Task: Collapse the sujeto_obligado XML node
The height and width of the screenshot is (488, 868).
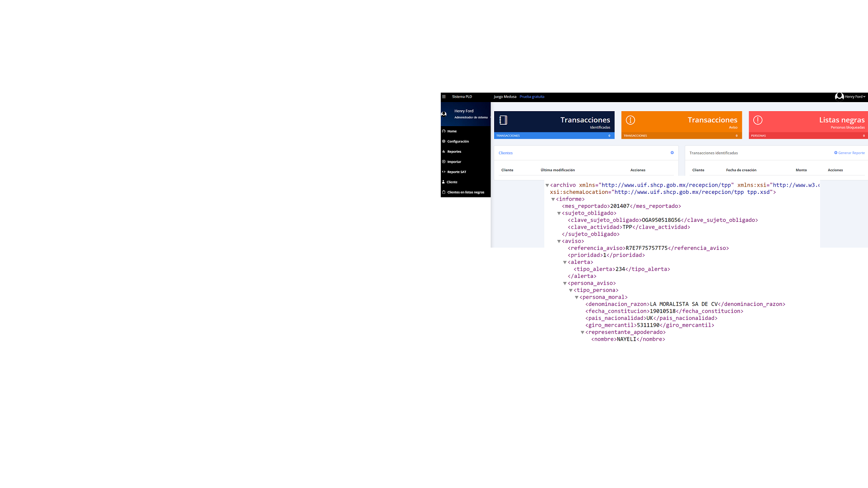Action: [x=559, y=213]
